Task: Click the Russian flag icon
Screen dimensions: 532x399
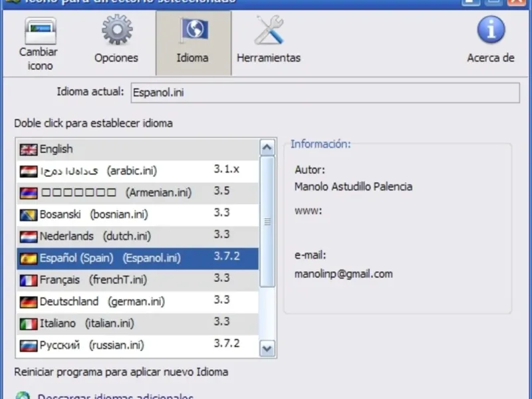Action: tap(29, 346)
